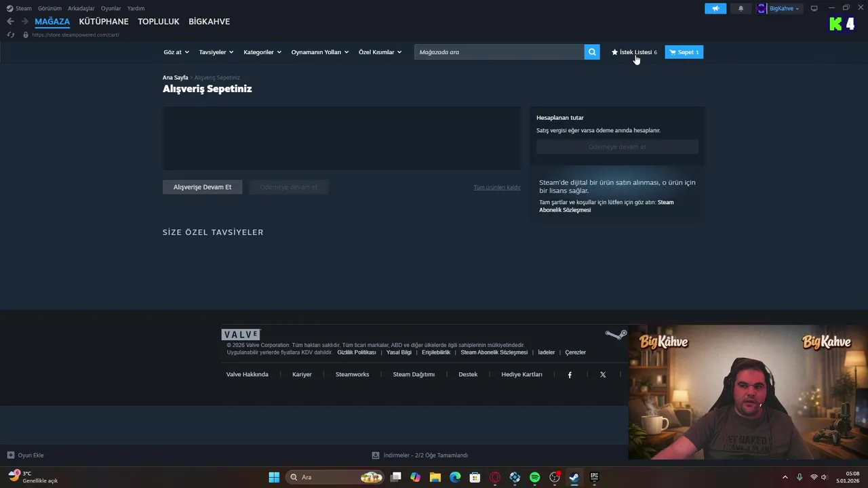Open İndirmeler downloads status

pos(420,455)
